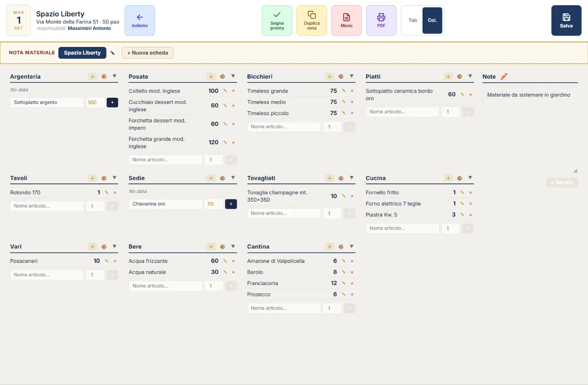Click Sottopiatto argento quantity field showing 100

[95, 103]
